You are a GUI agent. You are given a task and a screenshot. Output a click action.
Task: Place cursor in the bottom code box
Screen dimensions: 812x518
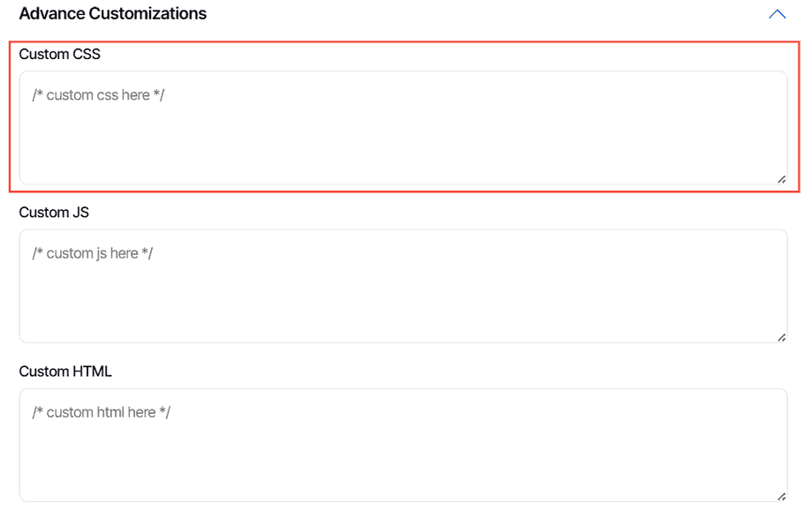tap(402, 450)
